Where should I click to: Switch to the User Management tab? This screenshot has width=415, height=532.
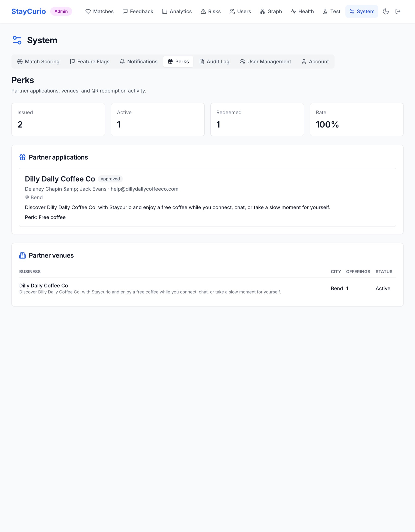tap(265, 62)
